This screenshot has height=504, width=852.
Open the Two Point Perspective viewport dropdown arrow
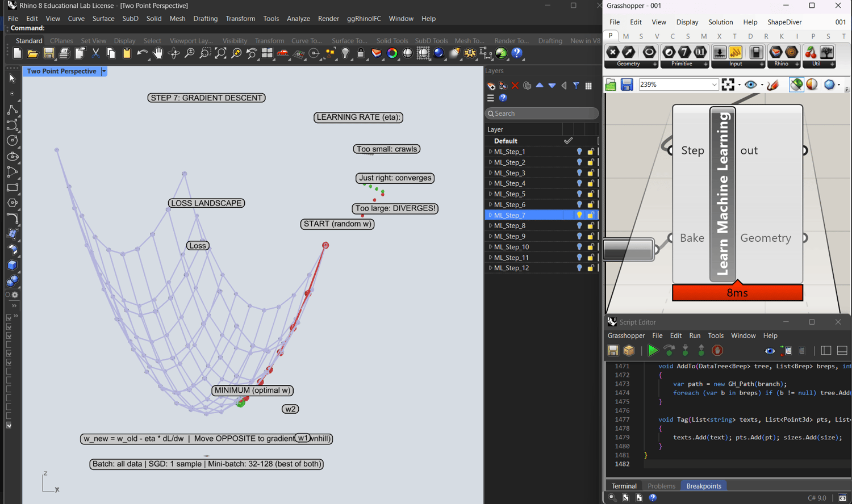coord(104,72)
